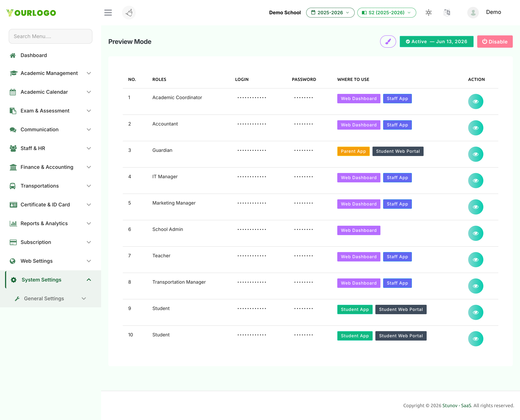520x420 pixels.
Task: Click the ROLES column header
Action: click(159, 79)
